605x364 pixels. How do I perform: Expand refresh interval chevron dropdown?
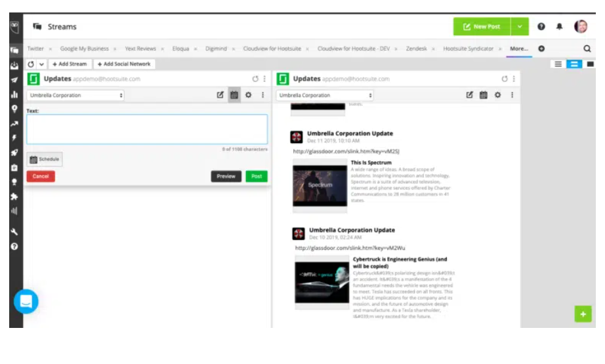(41, 64)
